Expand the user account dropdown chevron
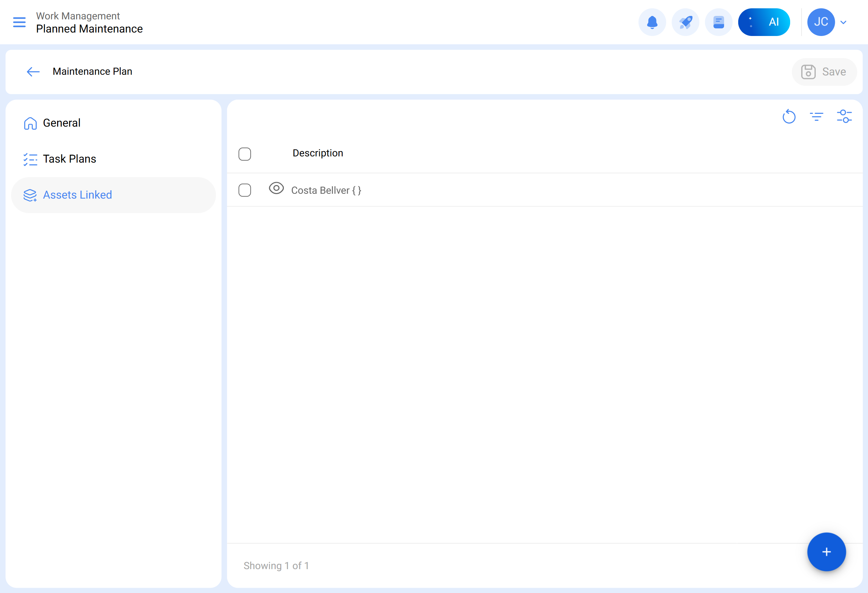Screen dimensions: 868x593 click(x=843, y=22)
